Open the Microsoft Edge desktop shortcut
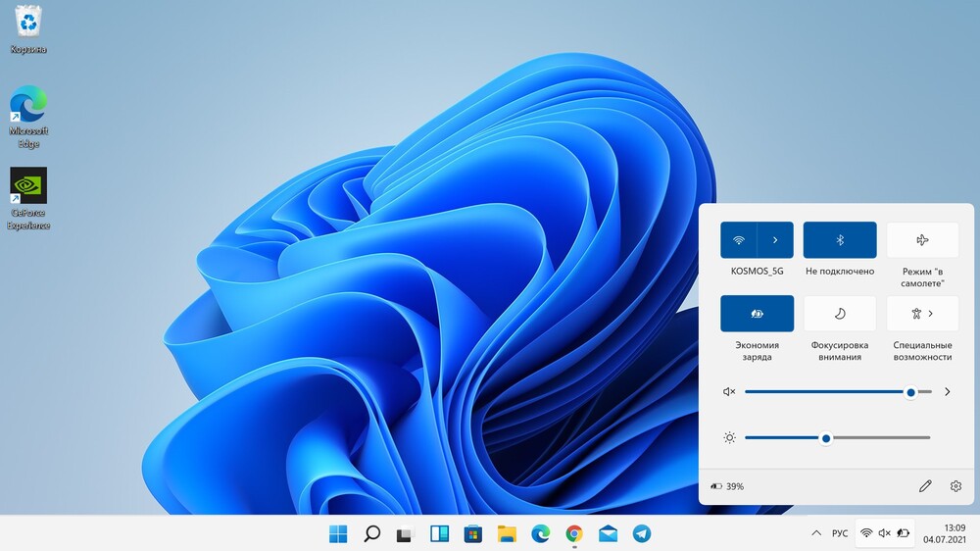Screen dimensions: 980x551 tap(28, 117)
